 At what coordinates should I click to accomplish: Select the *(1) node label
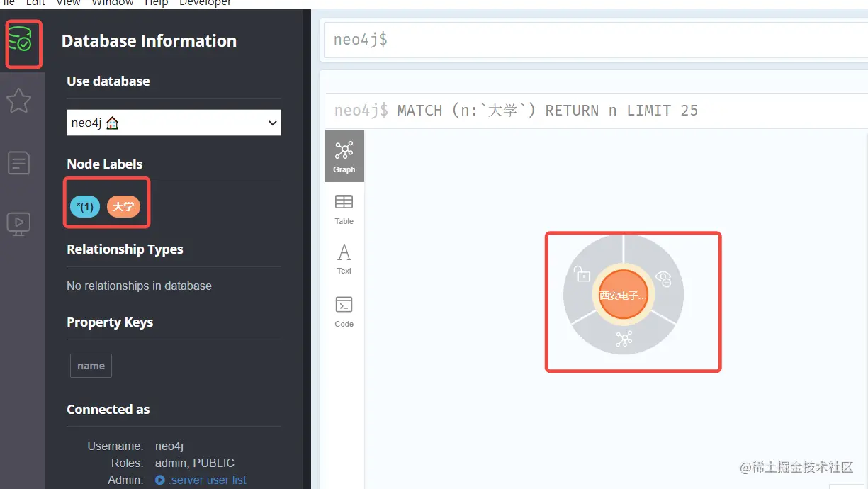click(85, 207)
